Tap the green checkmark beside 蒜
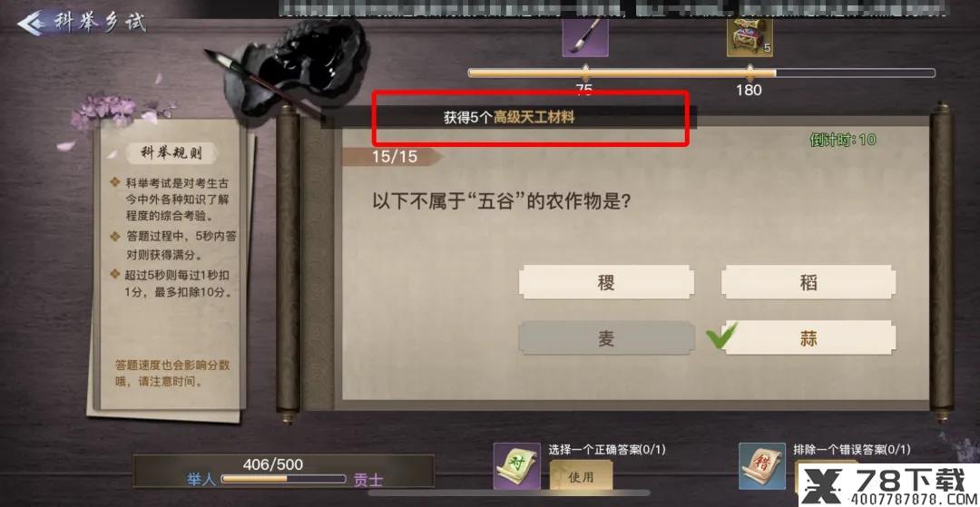Screen dimensions: 980x507 [x=721, y=336]
